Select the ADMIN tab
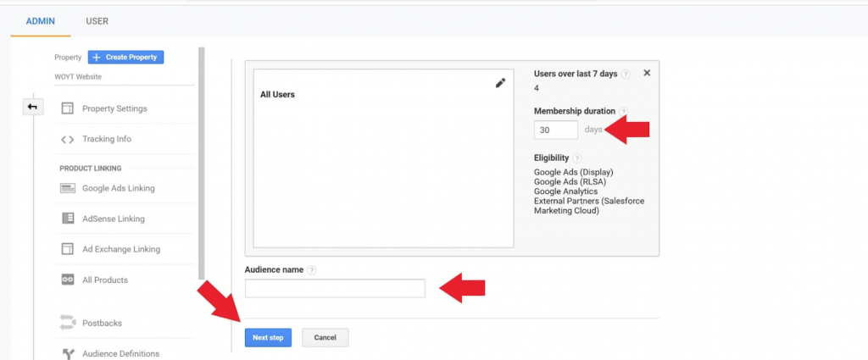This screenshot has height=360, width=868. (x=41, y=21)
